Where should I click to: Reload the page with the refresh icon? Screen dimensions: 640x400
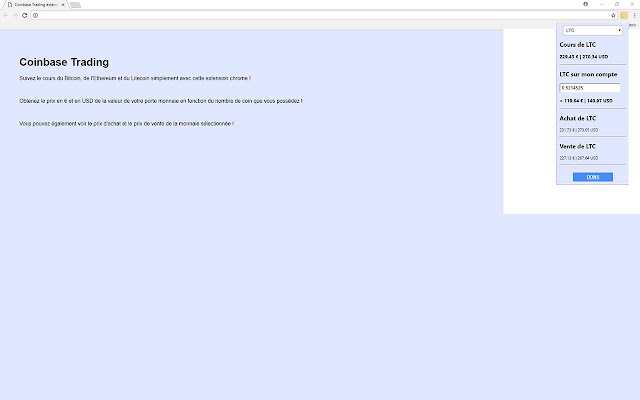(x=24, y=15)
